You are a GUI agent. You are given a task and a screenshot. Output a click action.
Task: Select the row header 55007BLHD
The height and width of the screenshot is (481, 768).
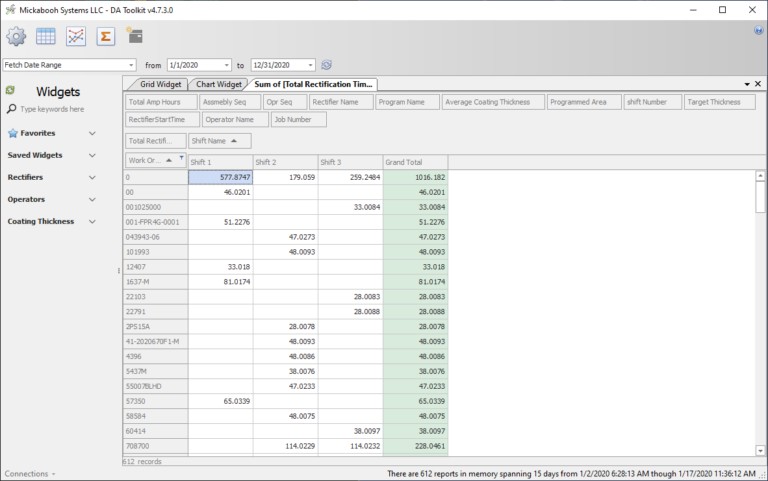coord(156,386)
